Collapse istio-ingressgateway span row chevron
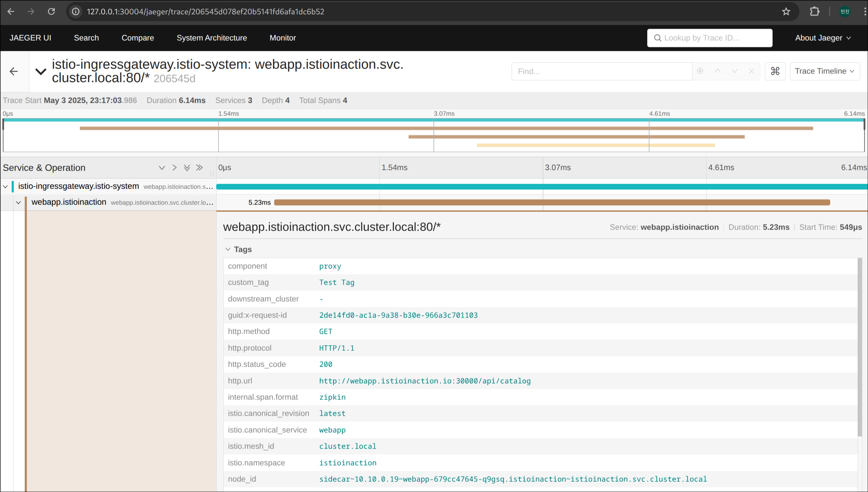Viewport: 868px width, 492px height. pos(5,186)
